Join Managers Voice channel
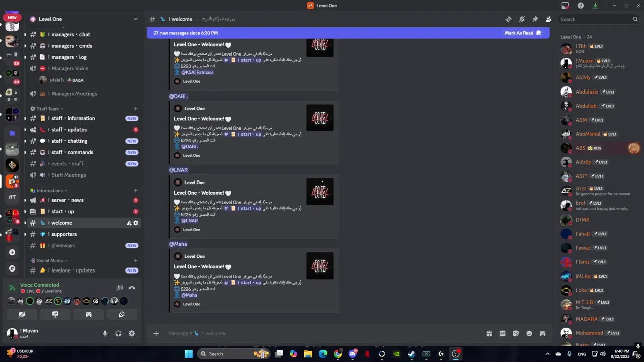 [84, 69]
